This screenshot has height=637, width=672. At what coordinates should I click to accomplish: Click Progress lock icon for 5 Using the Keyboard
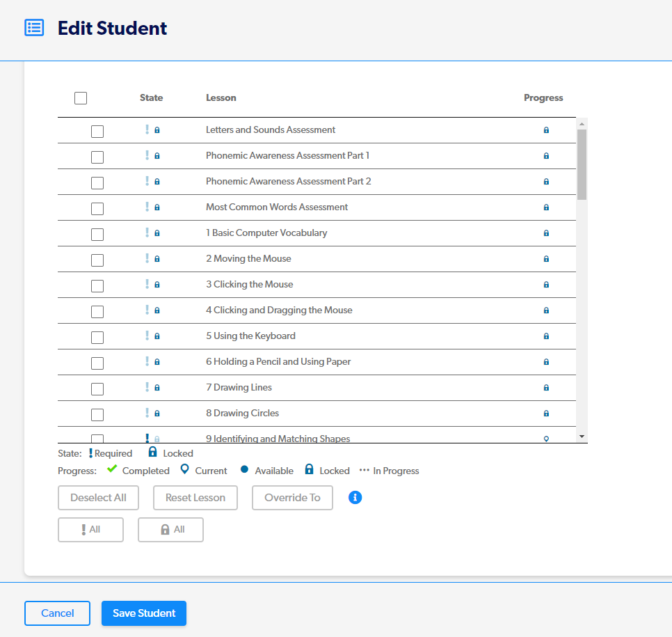click(x=546, y=336)
